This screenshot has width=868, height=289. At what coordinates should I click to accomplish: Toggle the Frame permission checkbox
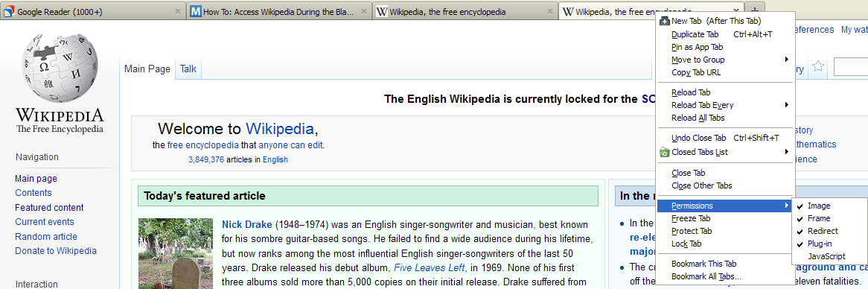click(829, 219)
